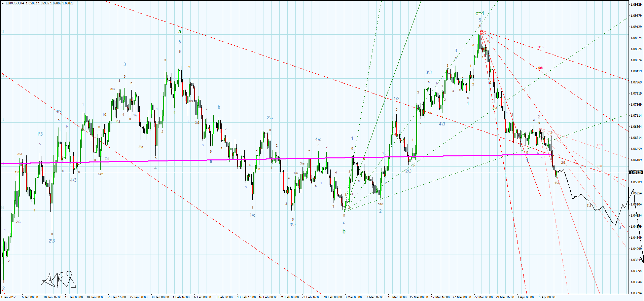Image resolution: width=644 pixels, height=301 pixels.
Task: Click price axis label 1.06864
Action: tap(636, 127)
